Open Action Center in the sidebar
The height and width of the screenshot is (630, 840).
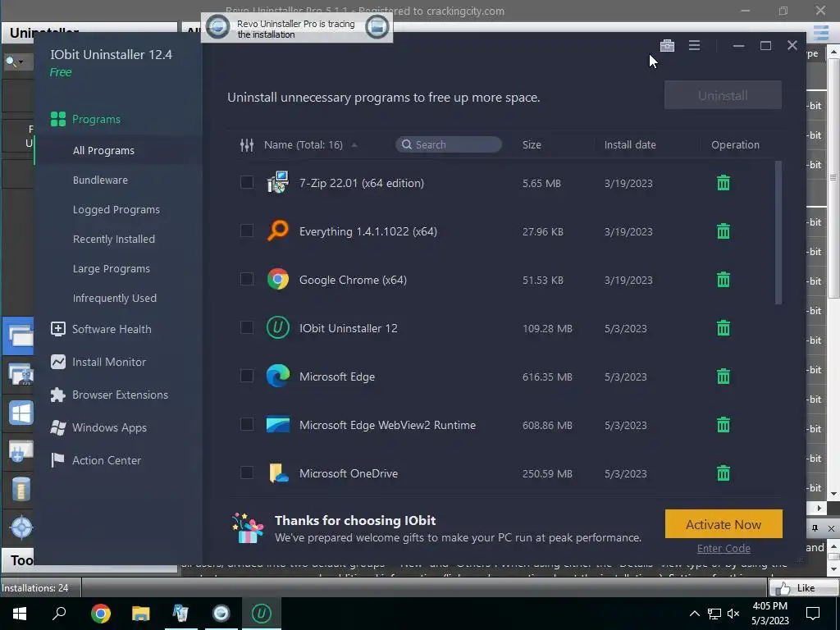96,460
